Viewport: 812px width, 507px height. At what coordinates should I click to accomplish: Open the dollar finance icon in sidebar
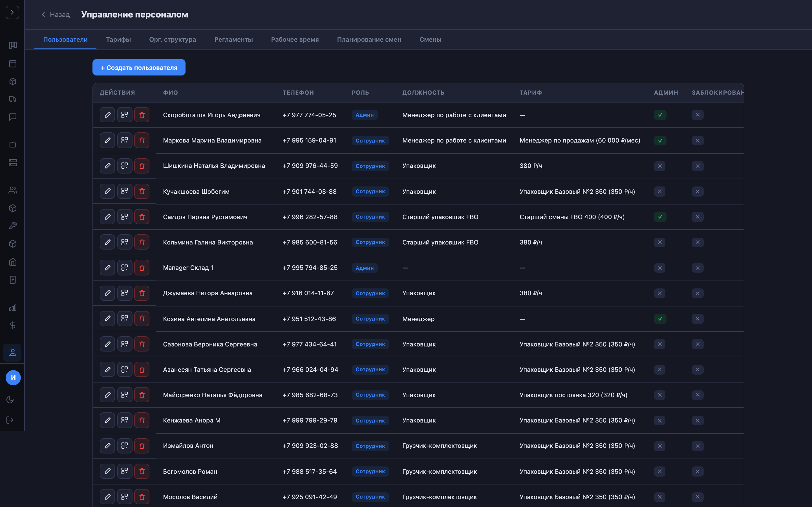(13, 325)
